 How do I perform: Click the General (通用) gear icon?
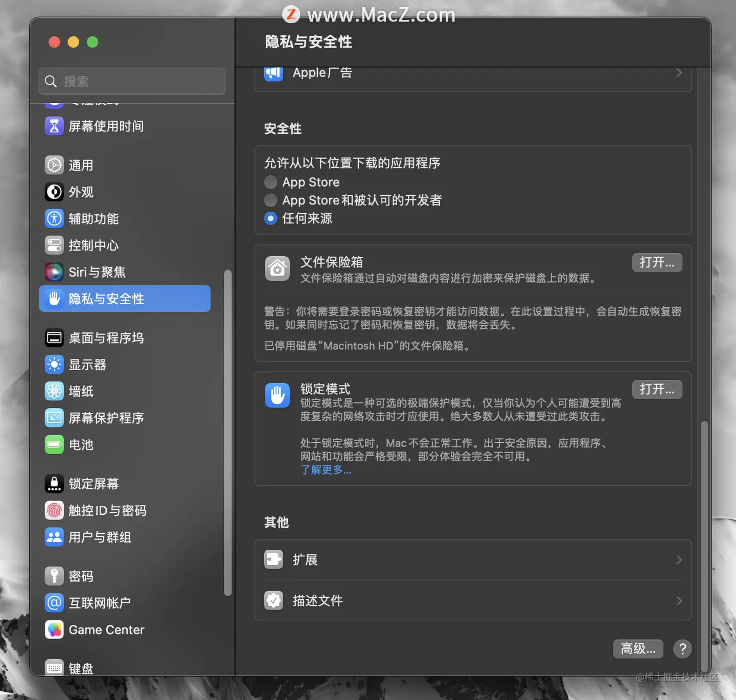[x=54, y=165]
